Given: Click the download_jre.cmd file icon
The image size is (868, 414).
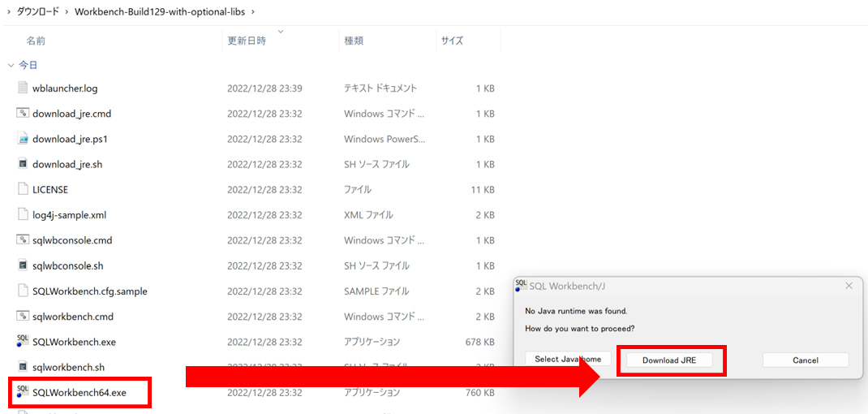Looking at the screenshot, I should coord(23,114).
